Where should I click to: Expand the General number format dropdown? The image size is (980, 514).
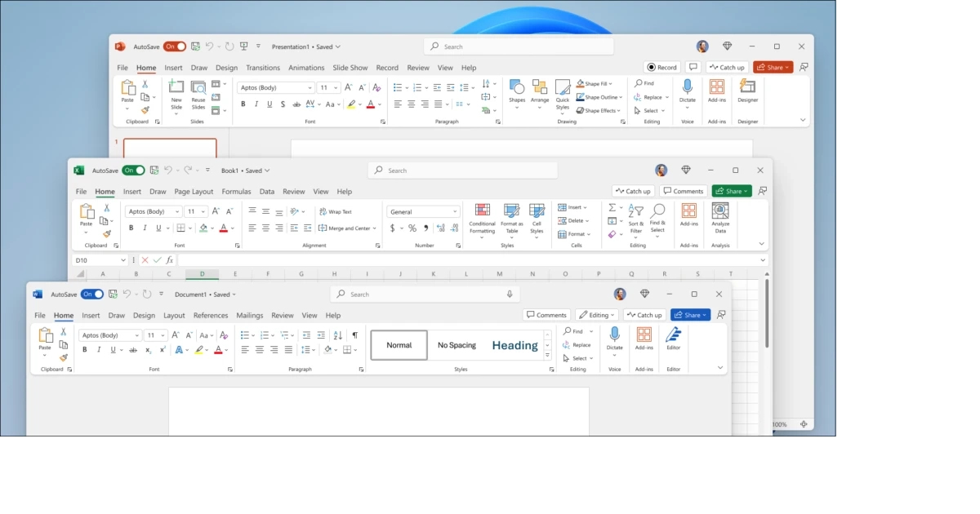point(455,212)
